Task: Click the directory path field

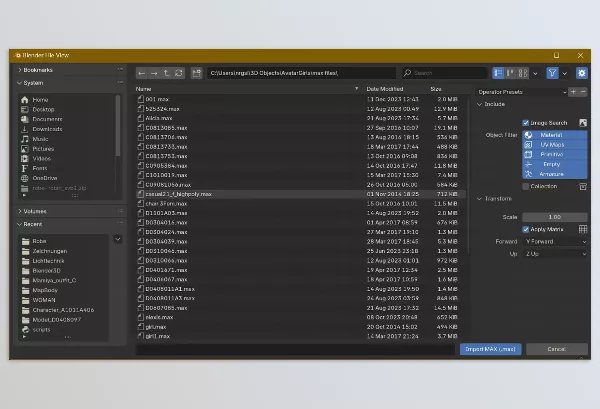Action: click(302, 73)
